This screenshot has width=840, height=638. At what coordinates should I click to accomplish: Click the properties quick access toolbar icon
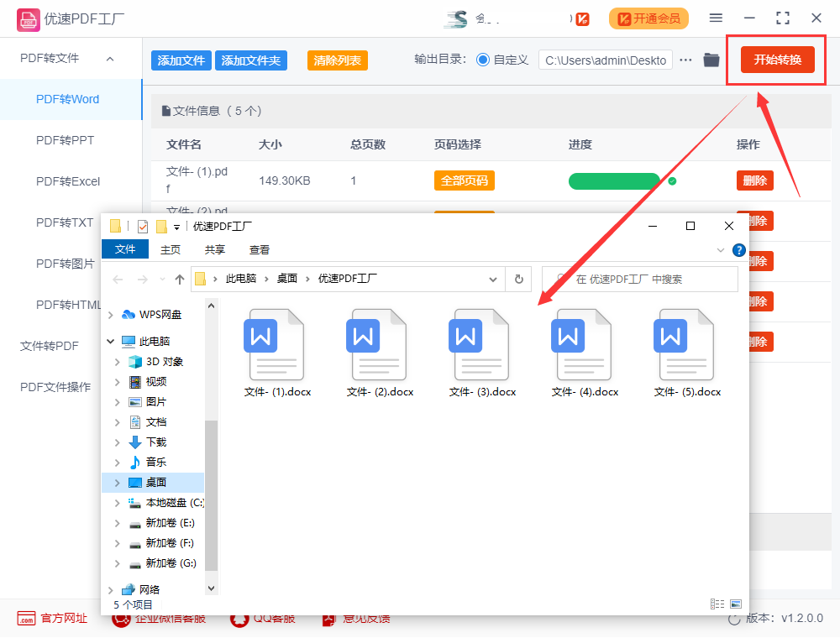click(143, 227)
